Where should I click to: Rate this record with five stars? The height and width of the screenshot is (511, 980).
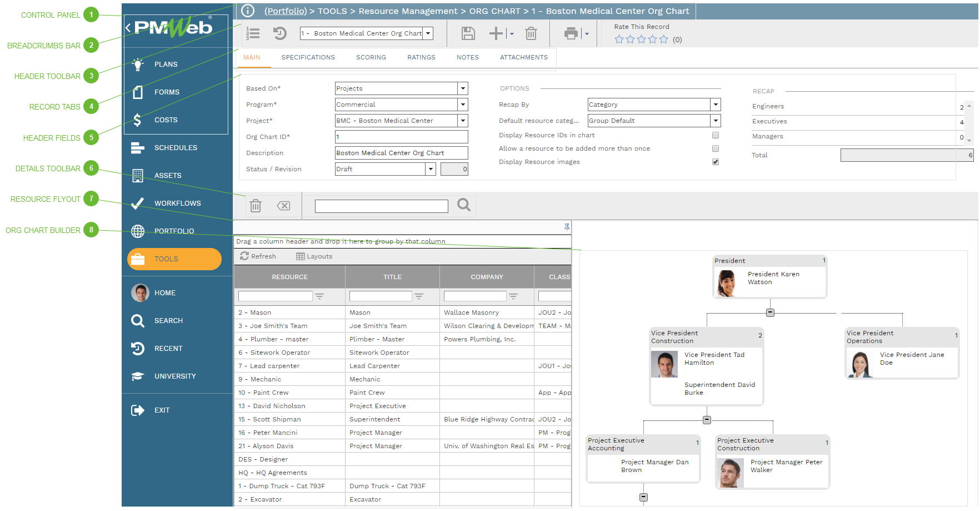point(664,39)
